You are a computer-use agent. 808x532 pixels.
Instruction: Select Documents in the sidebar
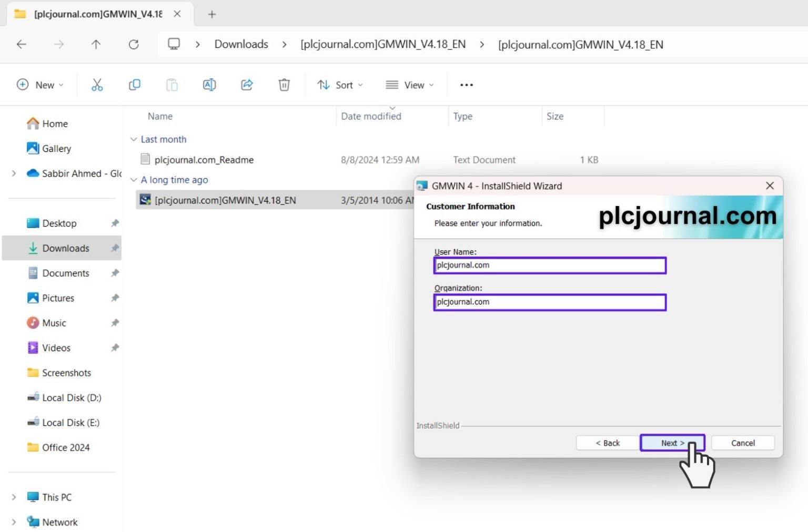(65, 273)
